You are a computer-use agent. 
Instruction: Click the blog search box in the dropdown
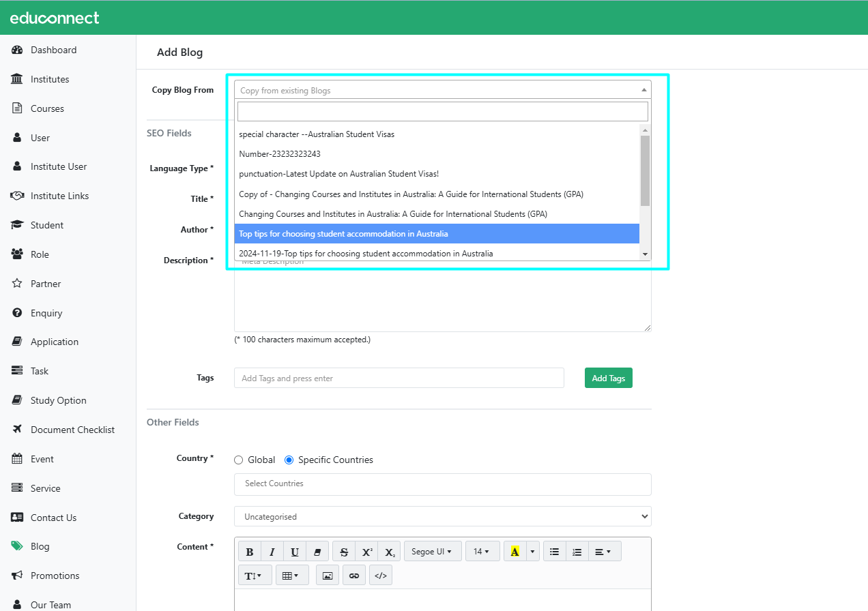click(442, 112)
